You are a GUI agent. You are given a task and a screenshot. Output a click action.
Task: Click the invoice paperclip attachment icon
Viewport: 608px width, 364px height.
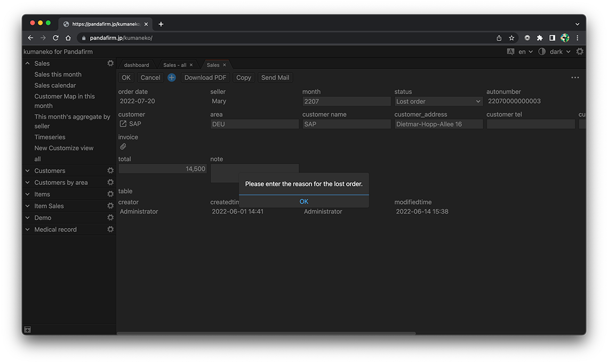[123, 147]
